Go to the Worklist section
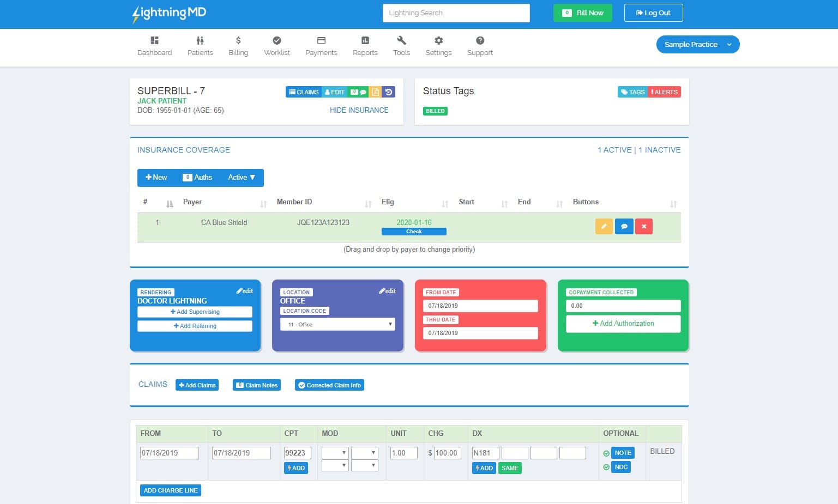This screenshot has height=504, width=838. [276, 45]
